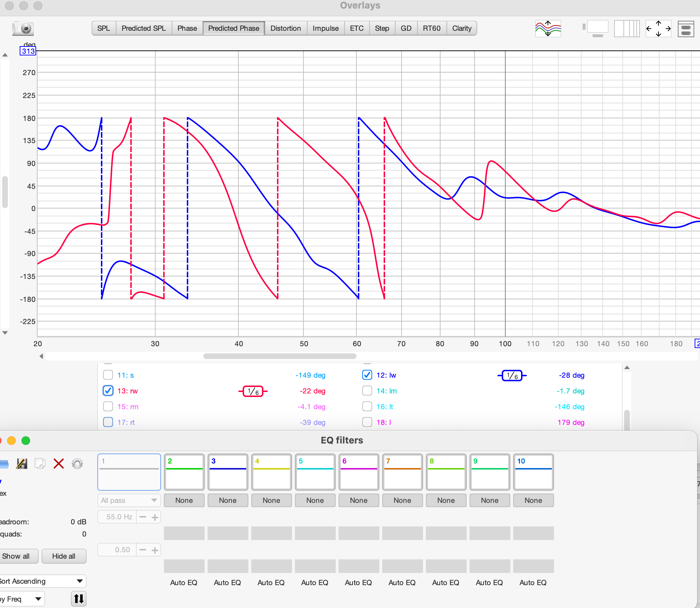700x608 pixels.
Task: Open filter 2 None type dropdown
Action: 184,500
